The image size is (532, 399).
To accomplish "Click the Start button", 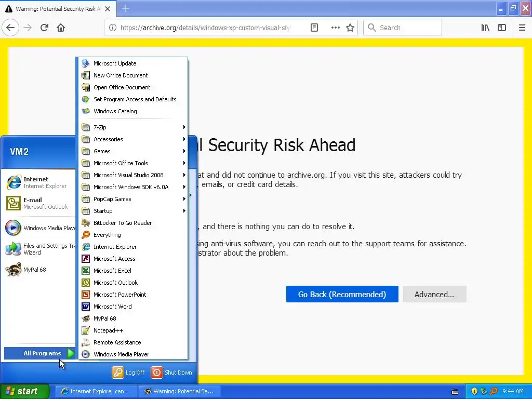I will pos(24,391).
